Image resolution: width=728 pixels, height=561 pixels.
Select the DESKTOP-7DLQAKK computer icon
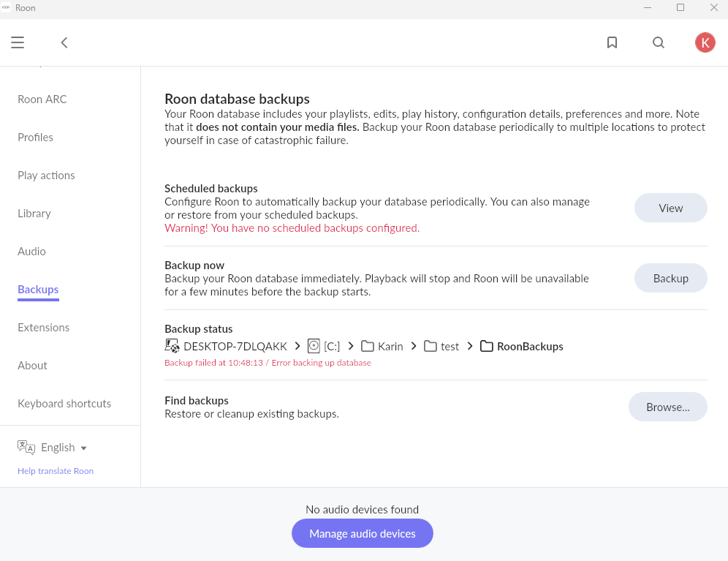click(172, 346)
